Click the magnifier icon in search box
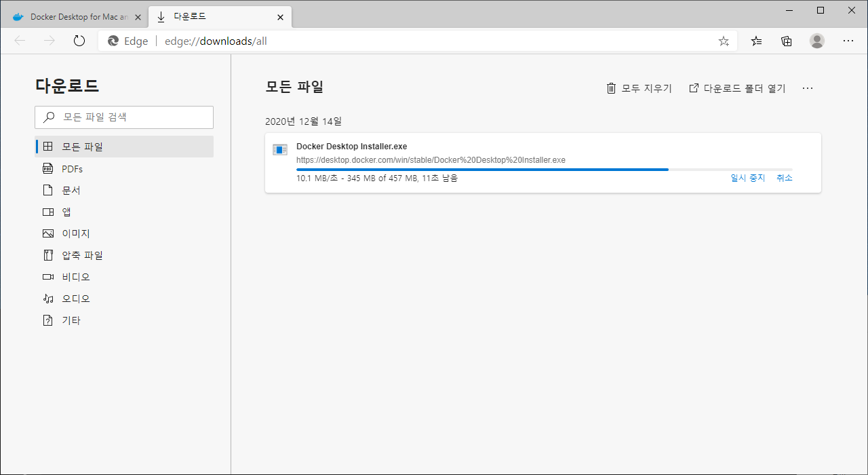Screen dimensions: 868x475 coord(49,117)
